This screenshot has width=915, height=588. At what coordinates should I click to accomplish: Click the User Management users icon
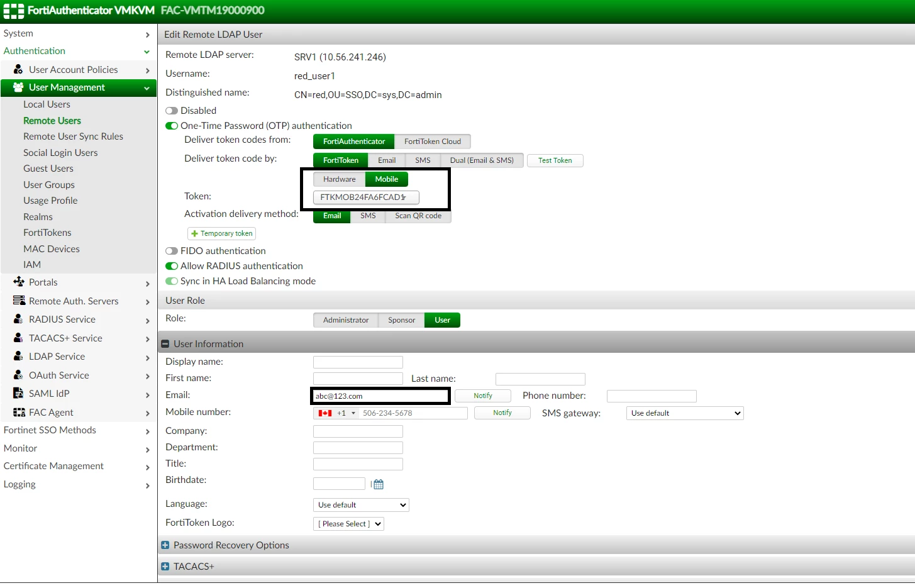[18, 87]
